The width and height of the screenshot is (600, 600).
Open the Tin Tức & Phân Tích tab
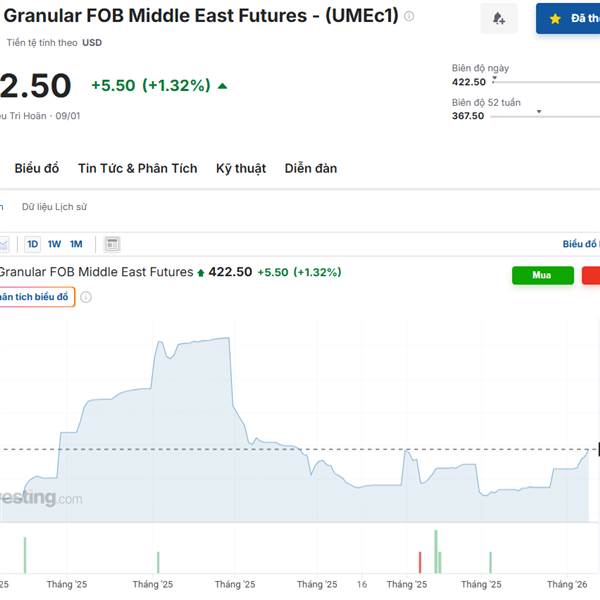[138, 168]
